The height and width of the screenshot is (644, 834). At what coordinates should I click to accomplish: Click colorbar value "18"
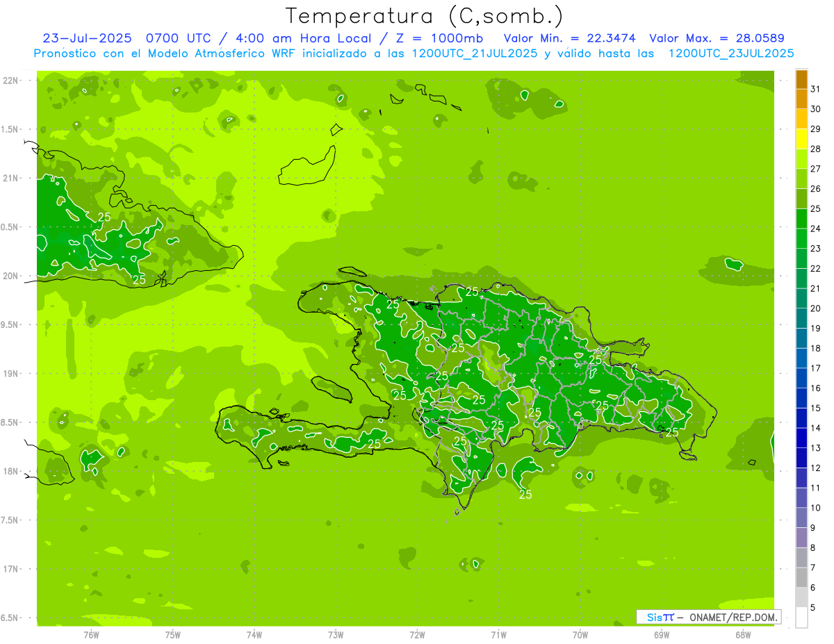[816, 349]
